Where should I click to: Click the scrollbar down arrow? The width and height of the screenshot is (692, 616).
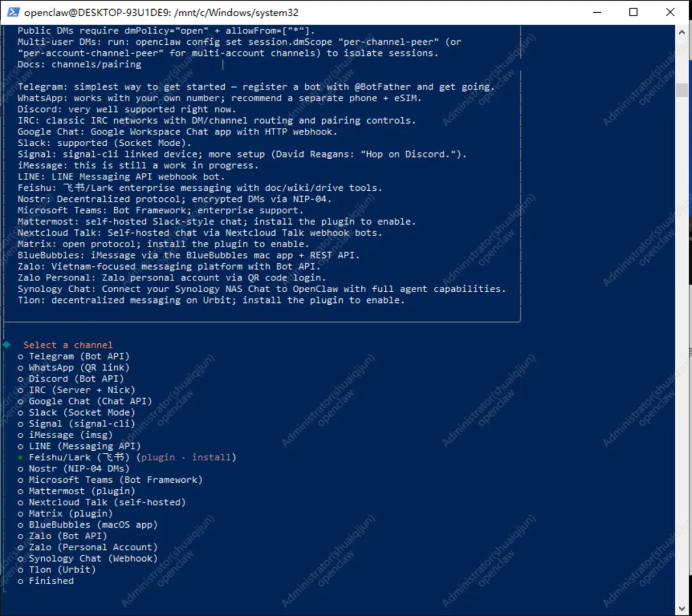point(681,609)
